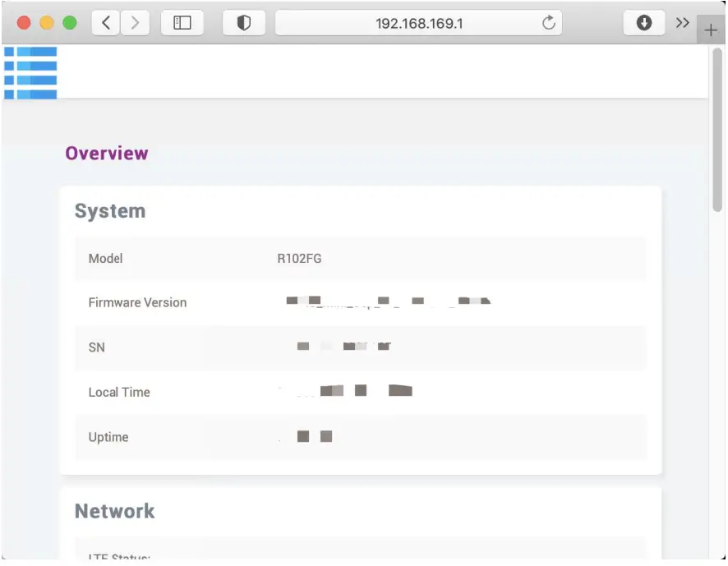
Task: Click the Model row label
Action: (105, 259)
